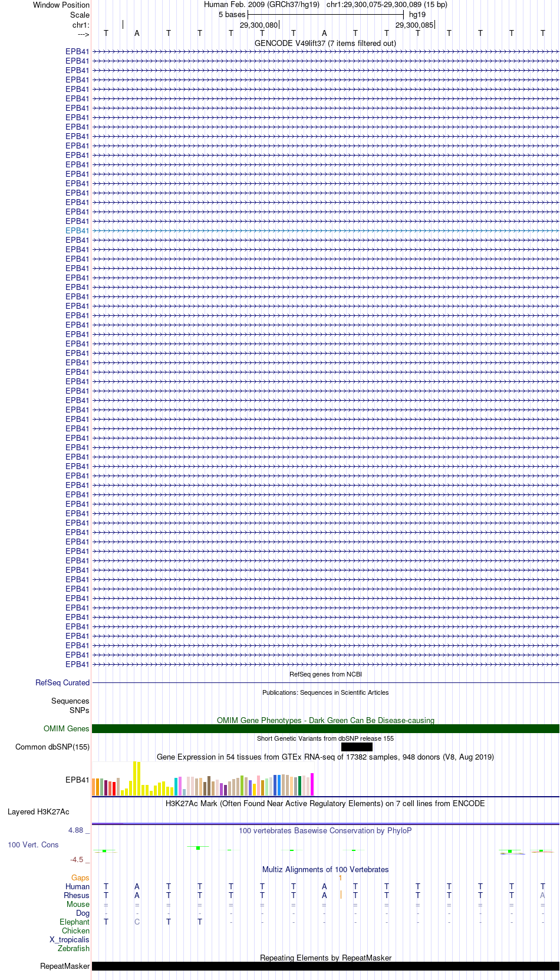Click the X_tropicalis alignment row label
Image resolution: width=560 pixels, height=980 pixels.
70,939
